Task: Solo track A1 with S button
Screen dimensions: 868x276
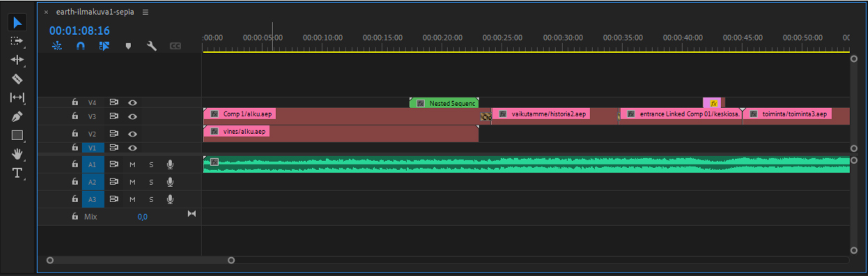Action: [150, 164]
